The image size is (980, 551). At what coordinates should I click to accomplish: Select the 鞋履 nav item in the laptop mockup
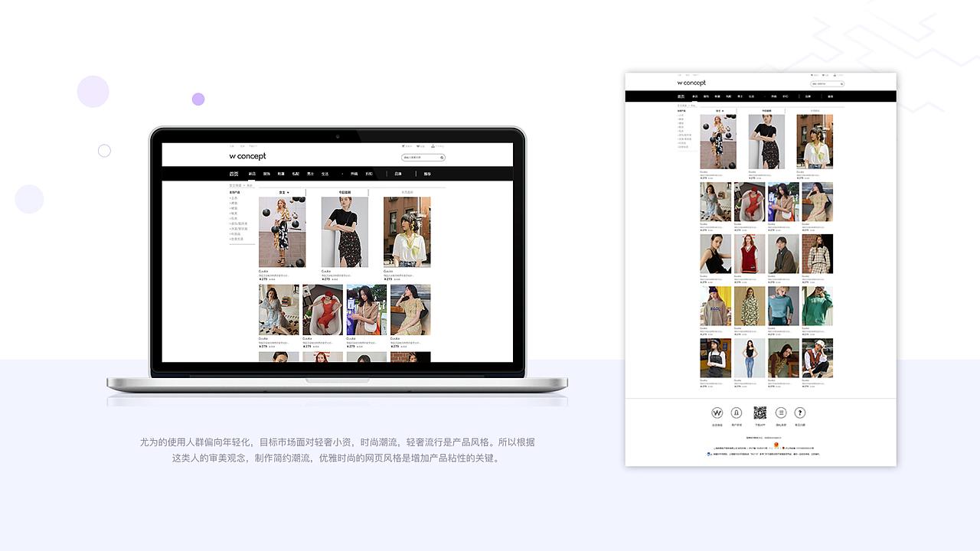pos(281,174)
